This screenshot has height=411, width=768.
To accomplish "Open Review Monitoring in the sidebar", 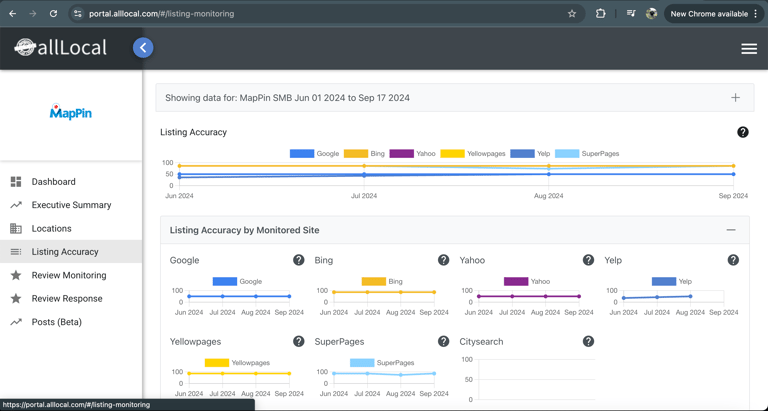I will click(x=71, y=275).
